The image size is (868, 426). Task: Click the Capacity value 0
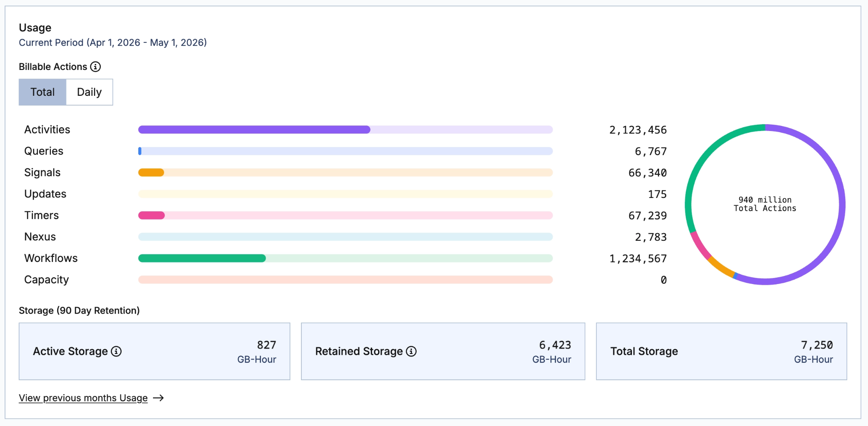click(664, 280)
